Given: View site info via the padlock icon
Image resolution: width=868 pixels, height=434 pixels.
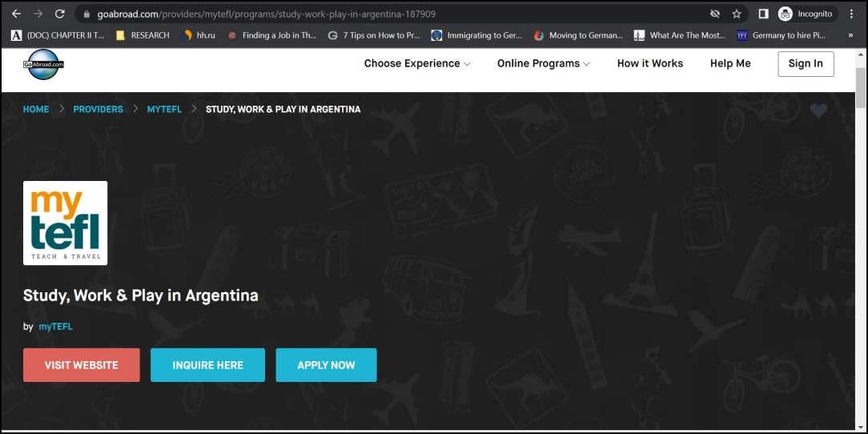Looking at the screenshot, I should 86,14.
